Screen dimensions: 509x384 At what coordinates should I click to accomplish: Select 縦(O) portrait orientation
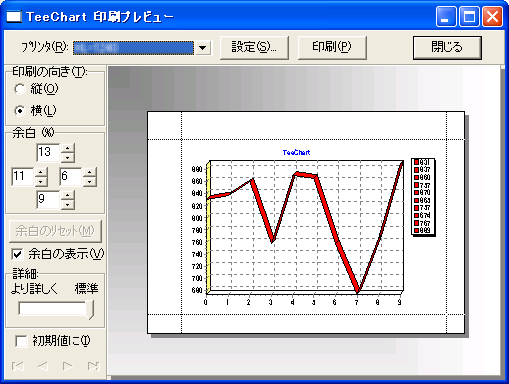36,89
